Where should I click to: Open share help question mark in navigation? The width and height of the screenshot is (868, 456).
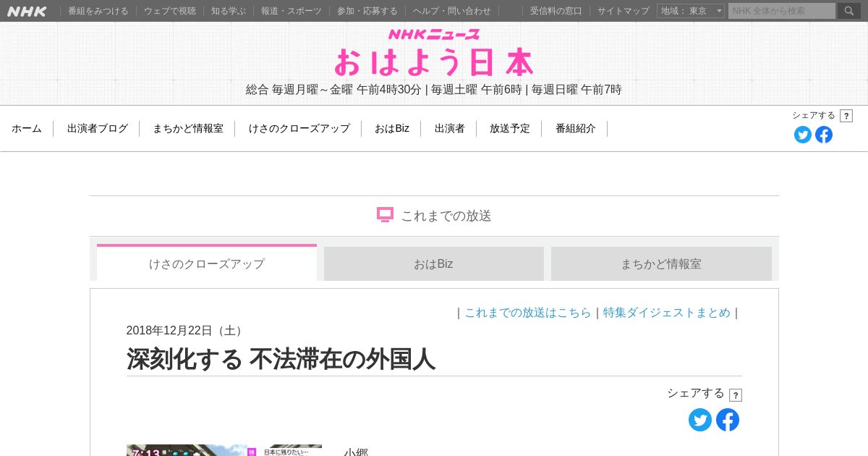pyautogui.click(x=846, y=116)
